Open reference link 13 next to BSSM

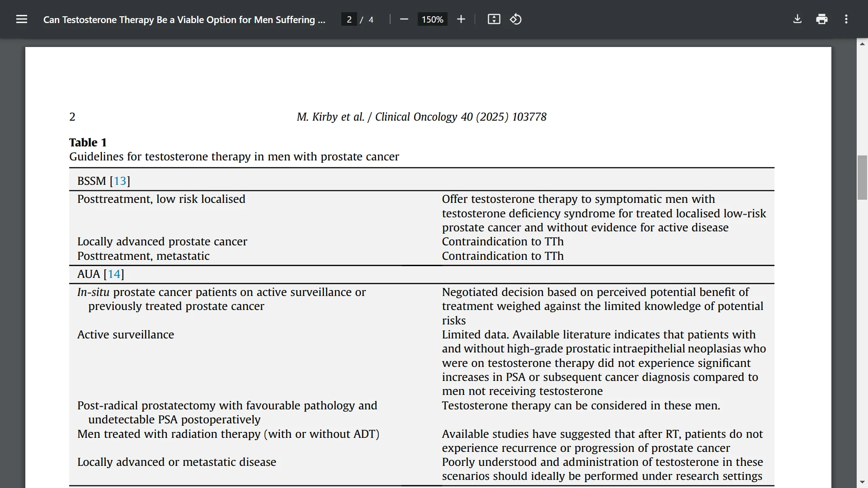pos(120,181)
